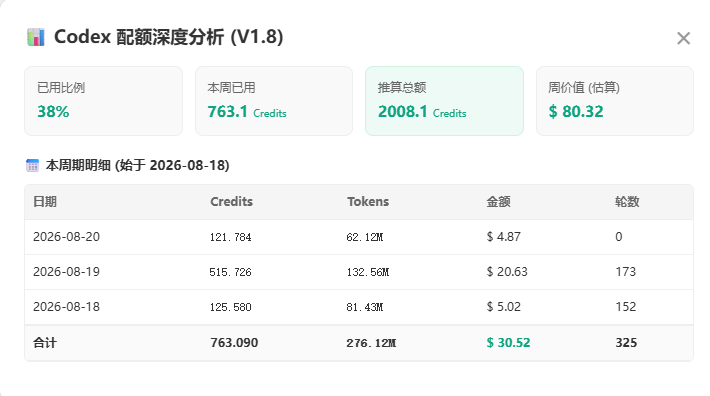Click the 日期 column header

45,201
